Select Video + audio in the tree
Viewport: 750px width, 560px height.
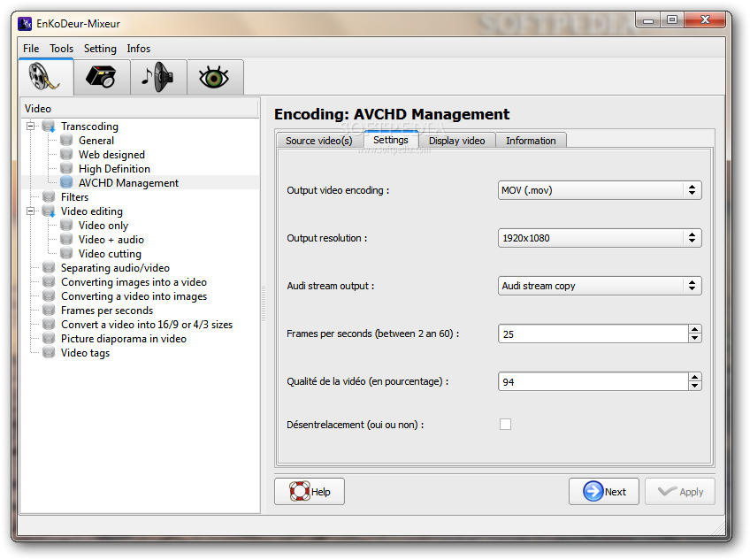(x=111, y=240)
